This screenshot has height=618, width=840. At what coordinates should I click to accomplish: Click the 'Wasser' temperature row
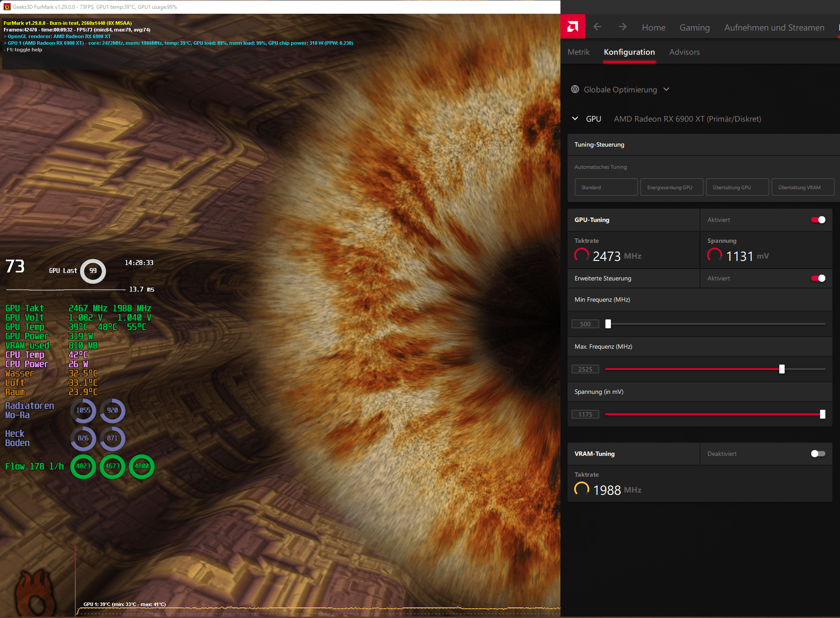tap(51, 373)
